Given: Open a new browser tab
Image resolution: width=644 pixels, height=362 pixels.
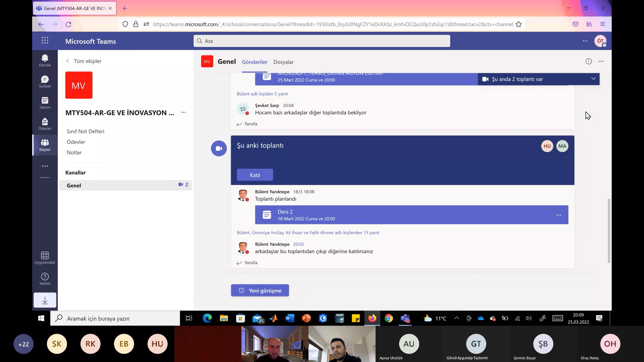Looking at the screenshot, I should tap(124, 8).
